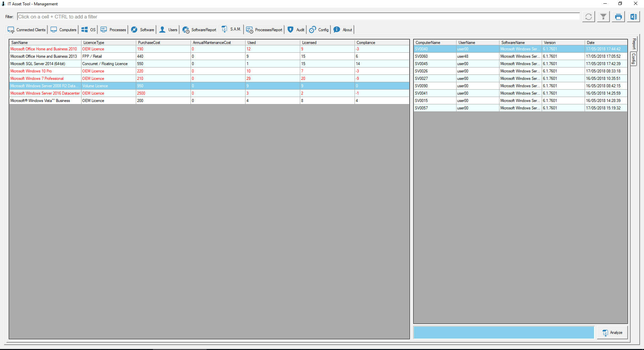Select computer SV0090 row
644x350 pixels.
(x=521, y=86)
